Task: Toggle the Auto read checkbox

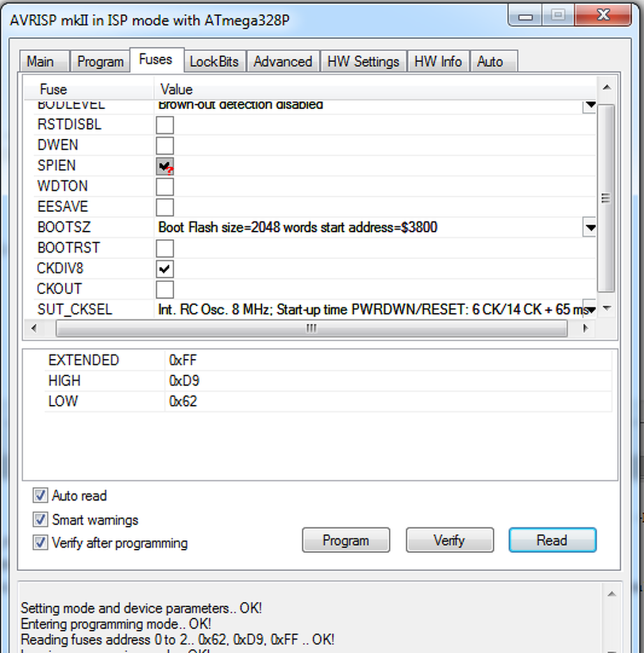Action: [x=40, y=495]
